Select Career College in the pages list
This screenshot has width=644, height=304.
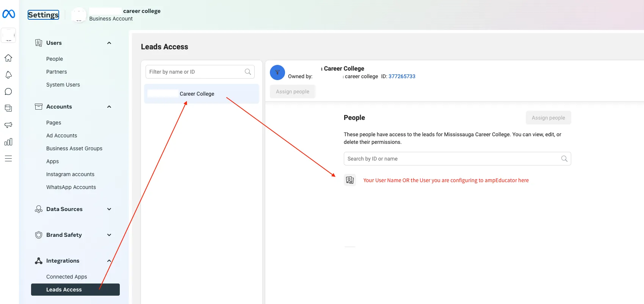pyautogui.click(x=202, y=94)
